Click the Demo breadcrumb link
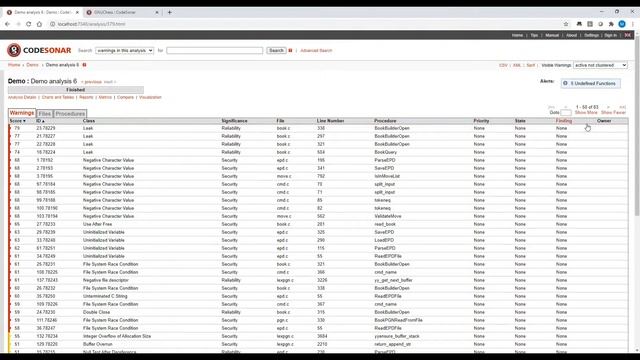The image size is (640, 360). (32, 65)
